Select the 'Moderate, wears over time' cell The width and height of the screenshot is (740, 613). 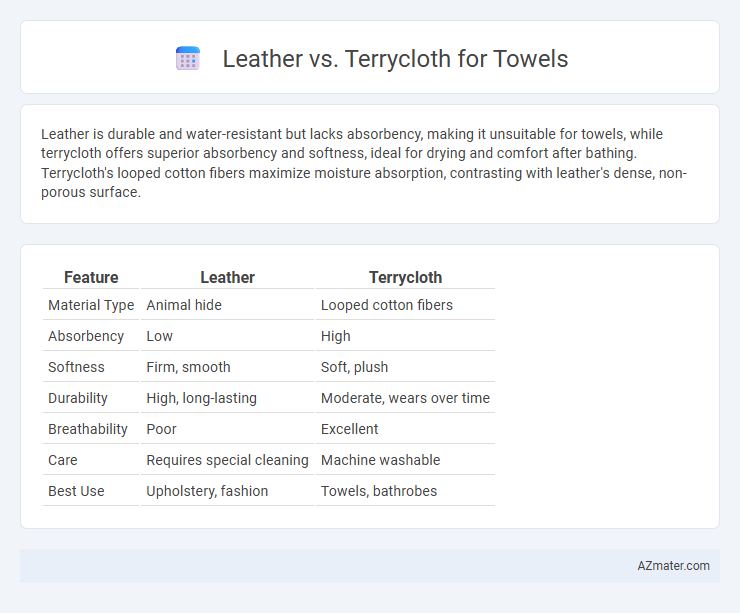(x=405, y=398)
